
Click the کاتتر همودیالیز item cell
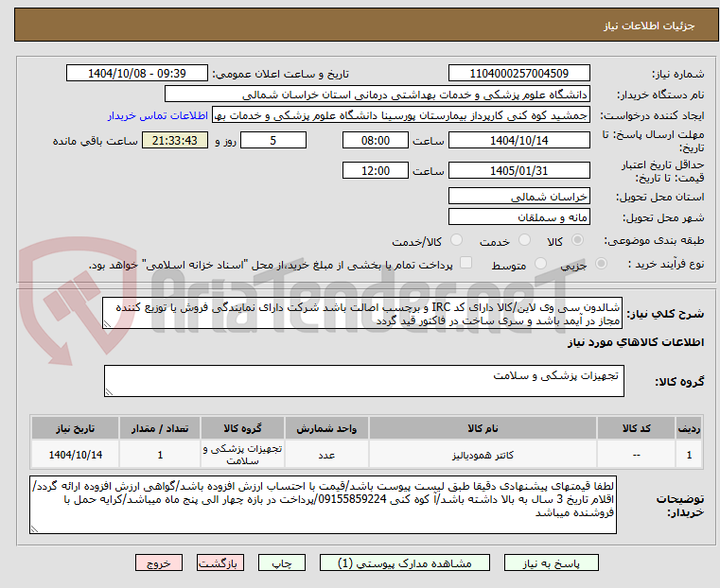pos(483,455)
